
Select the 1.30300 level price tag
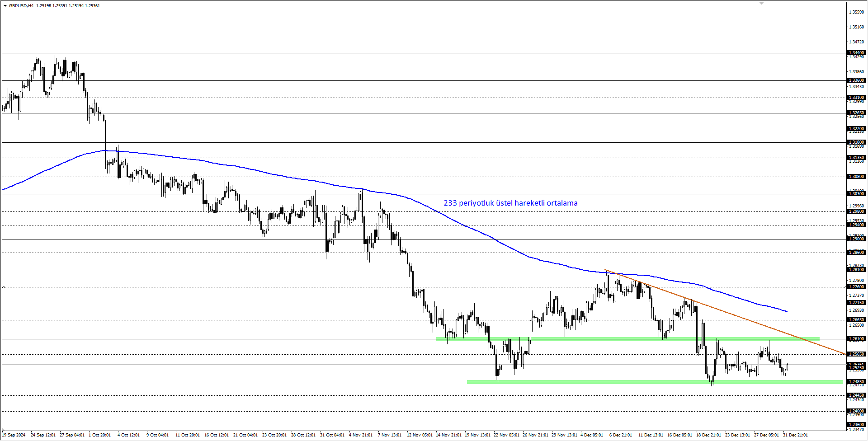tap(856, 194)
